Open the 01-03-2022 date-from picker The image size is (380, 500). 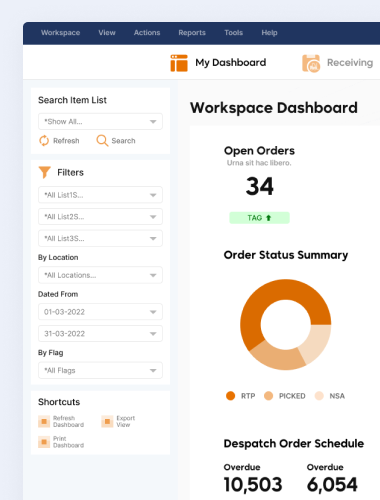click(100, 312)
